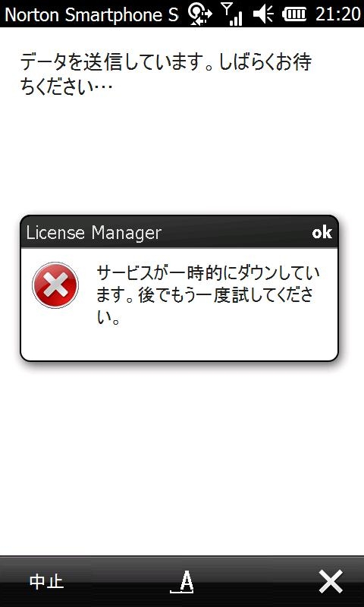Tap softkey bar between 中止 and A
The image size is (364, 607).
(x=116, y=581)
